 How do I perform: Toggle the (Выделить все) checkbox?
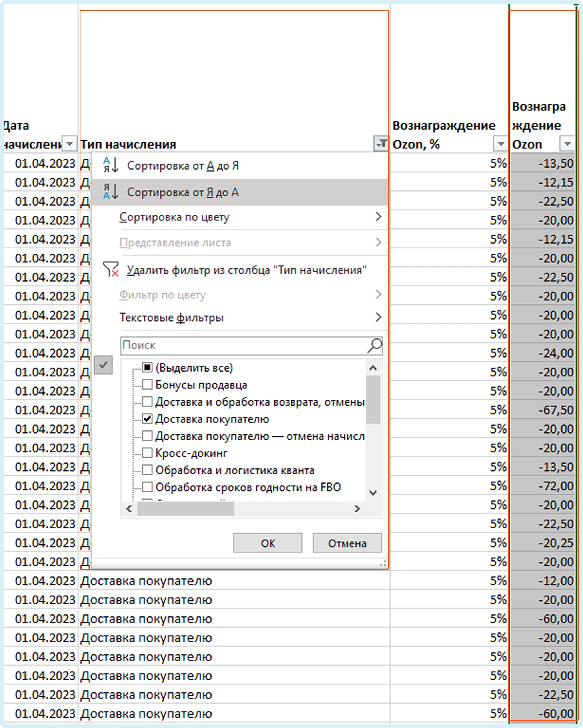point(147,367)
